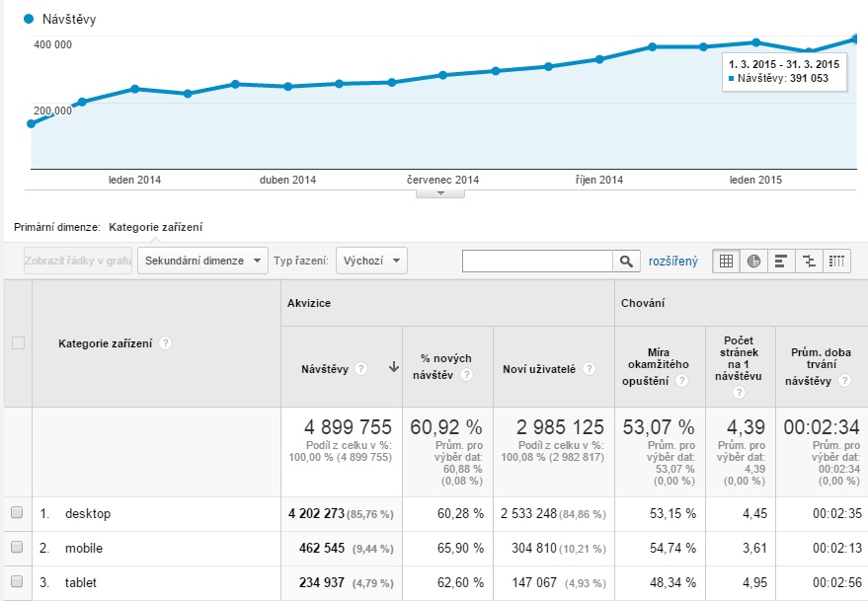Screen dimensions: 868x601
Task: Collapse the chart using the small arrow handle
Action: 440,193
